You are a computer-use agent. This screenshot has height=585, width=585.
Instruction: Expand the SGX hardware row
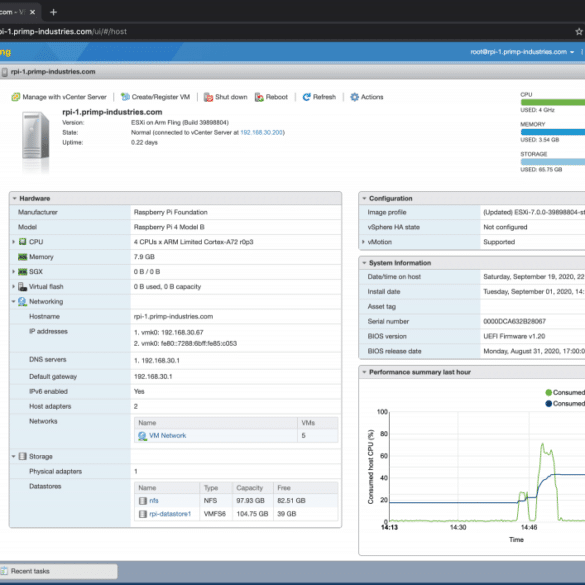point(13,272)
